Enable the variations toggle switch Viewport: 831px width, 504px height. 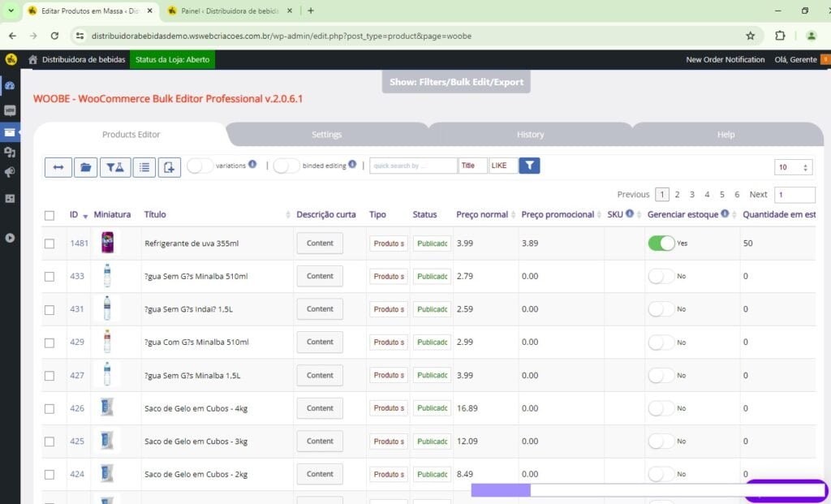pos(200,166)
